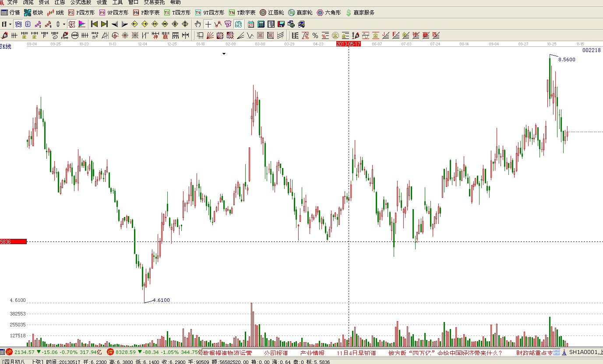Open the 公式选股 menu
This screenshot has width=603, height=364.
(x=81, y=2)
